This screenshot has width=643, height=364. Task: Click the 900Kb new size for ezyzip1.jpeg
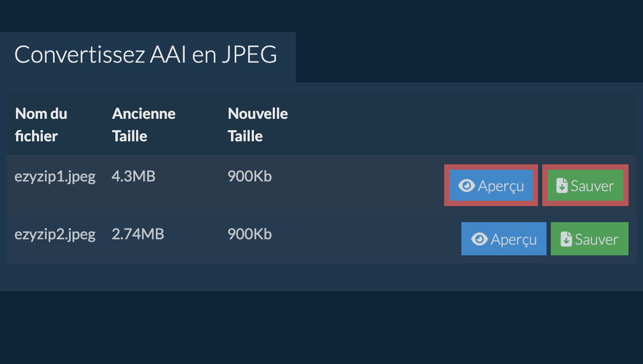coord(249,177)
